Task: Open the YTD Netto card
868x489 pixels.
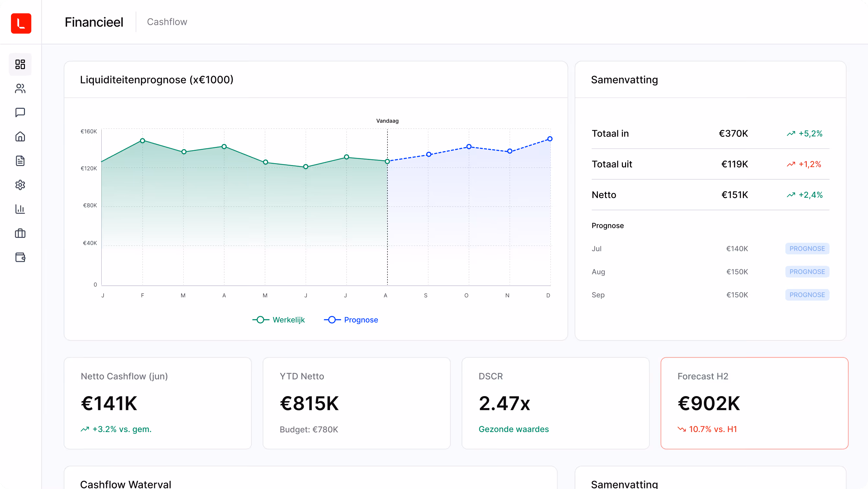Action: pos(357,404)
